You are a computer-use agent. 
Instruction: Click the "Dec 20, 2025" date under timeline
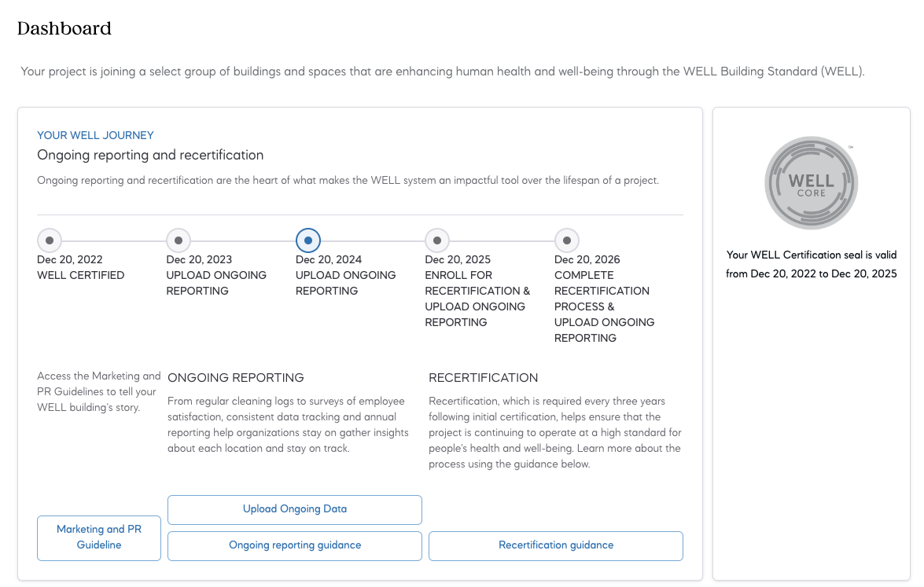(x=458, y=259)
